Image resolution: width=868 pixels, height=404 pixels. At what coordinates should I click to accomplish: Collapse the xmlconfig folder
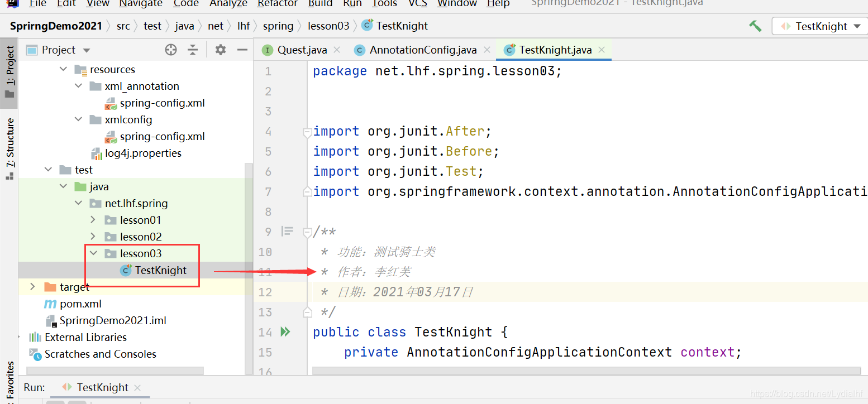(79, 120)
